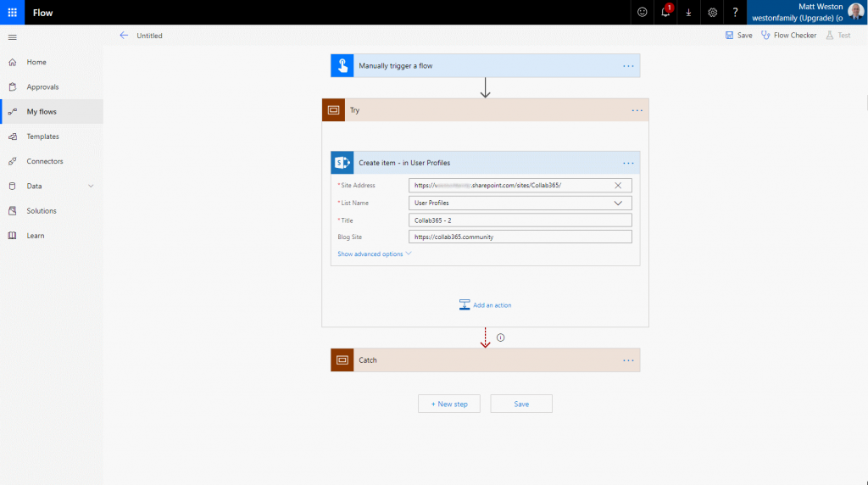The height and width of the screenshot is (485, 868).
Task: Click the + New step button
Action: (449, 404)
